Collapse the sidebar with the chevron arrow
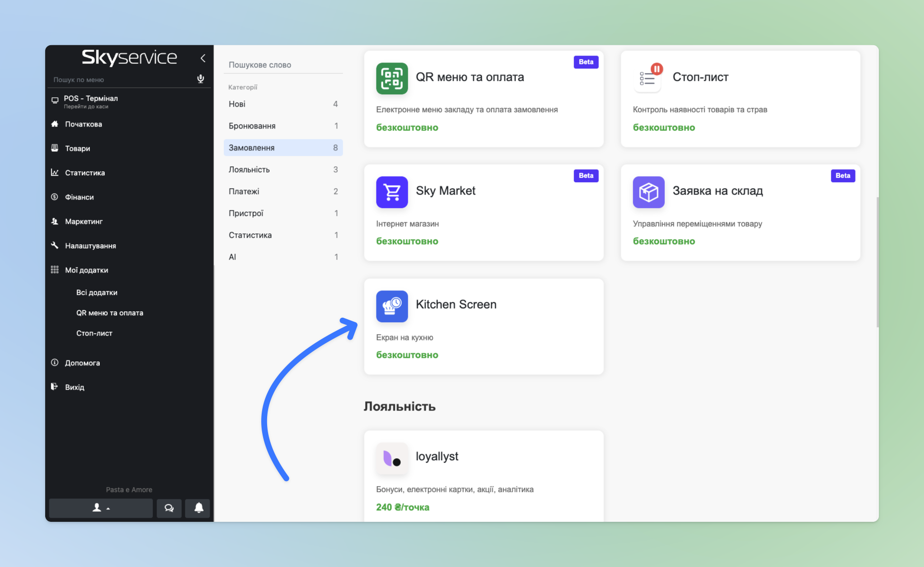Viewport: 924px width, 567px height. click(x=203, y=58)
